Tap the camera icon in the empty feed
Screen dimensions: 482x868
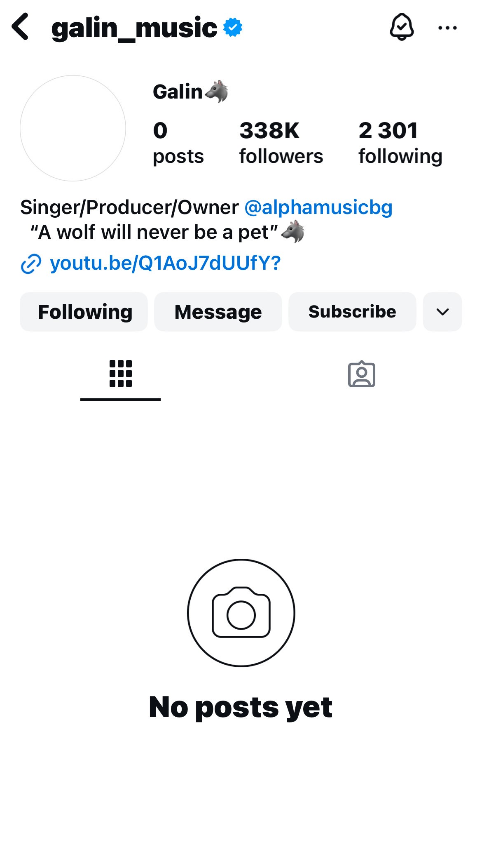pyautogui.click(x=241, y=613)
